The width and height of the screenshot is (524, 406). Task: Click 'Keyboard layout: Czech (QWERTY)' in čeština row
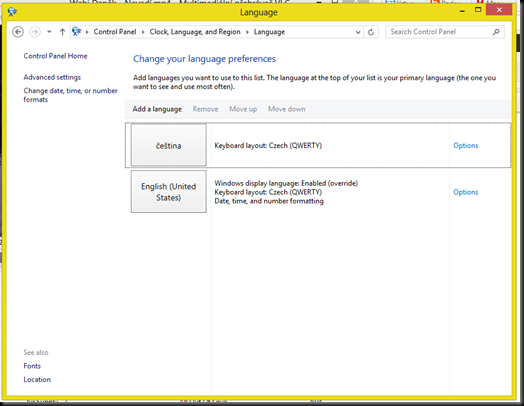268,145
